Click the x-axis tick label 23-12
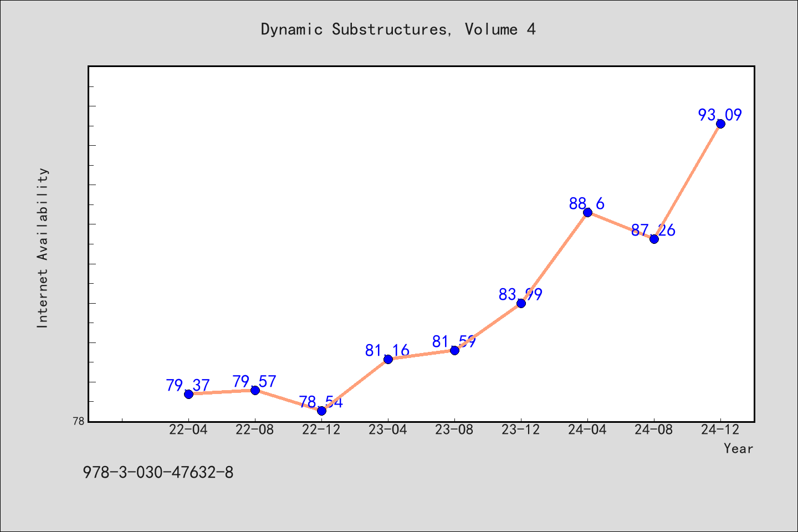Image resolution: width=798 pixels, height=532 pixels. (x=521, y=430)
